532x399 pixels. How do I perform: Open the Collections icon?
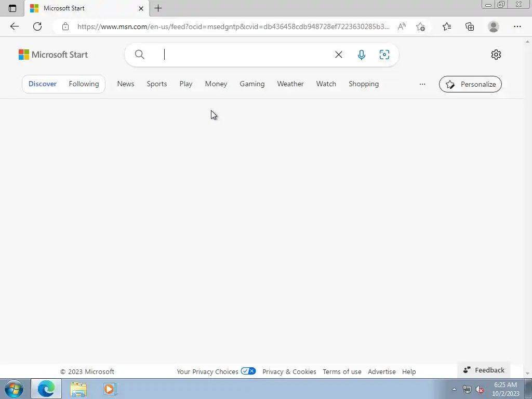click(470, 26)
